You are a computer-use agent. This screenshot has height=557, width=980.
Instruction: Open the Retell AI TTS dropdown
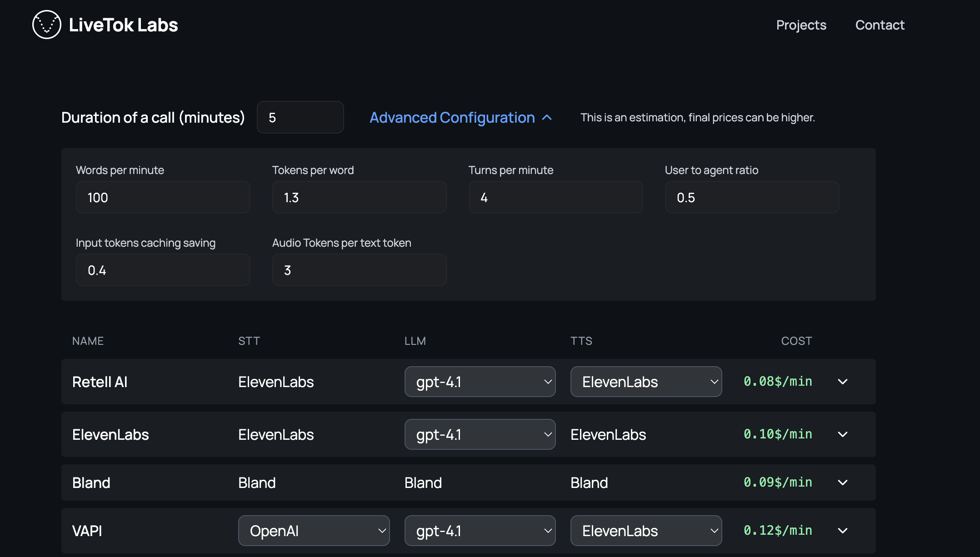point(646,382)
